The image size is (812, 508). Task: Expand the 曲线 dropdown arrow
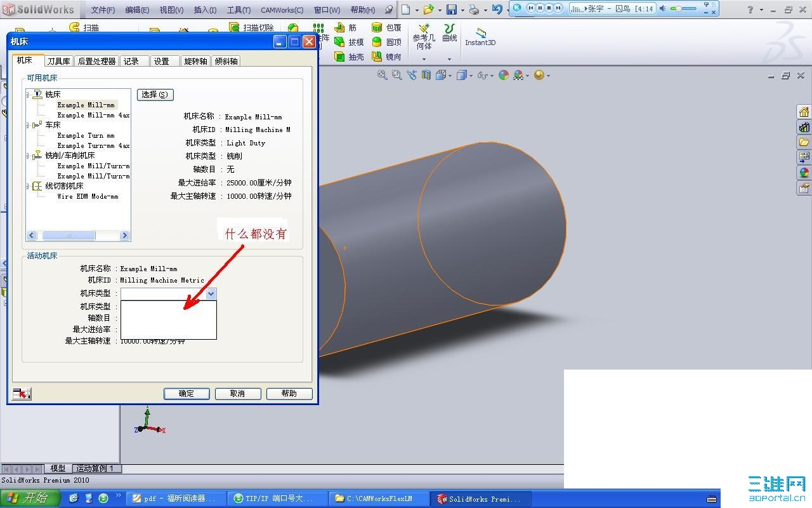tap(449, 60)
